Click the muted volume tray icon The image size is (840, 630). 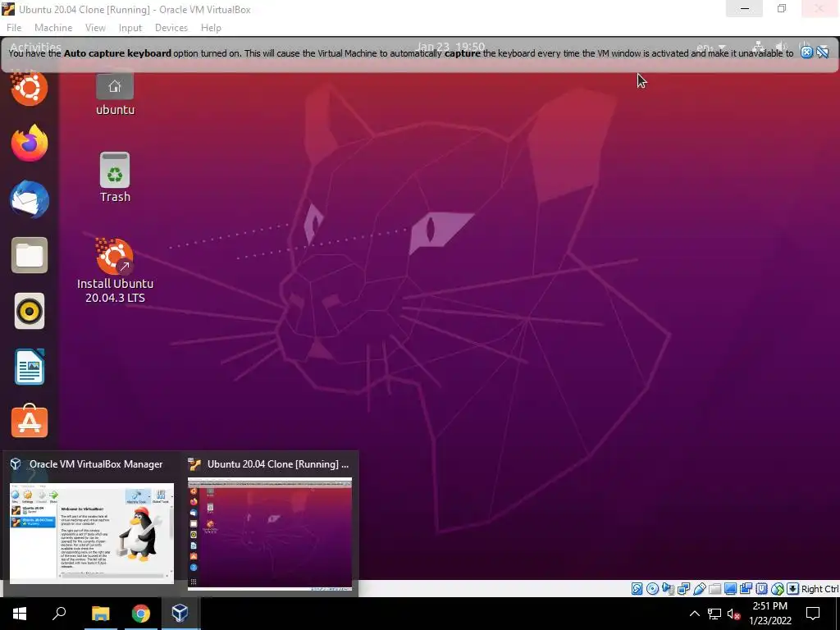coord(733,614)
